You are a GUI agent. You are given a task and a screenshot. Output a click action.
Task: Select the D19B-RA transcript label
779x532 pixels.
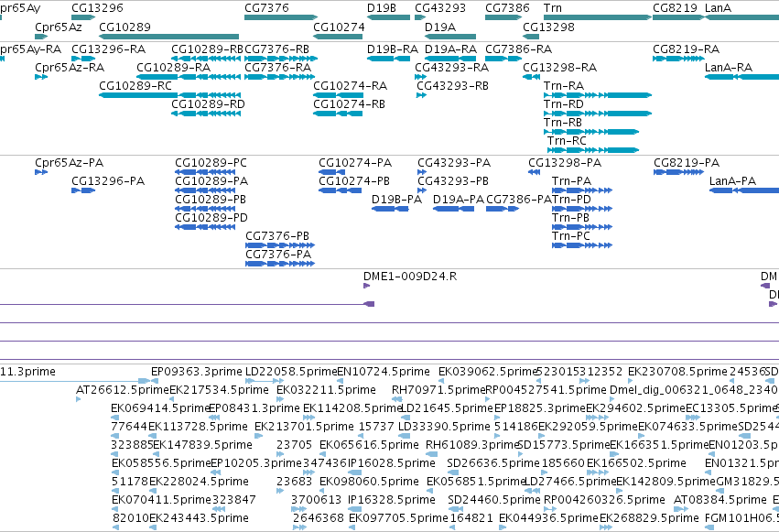tap(393, 49)
